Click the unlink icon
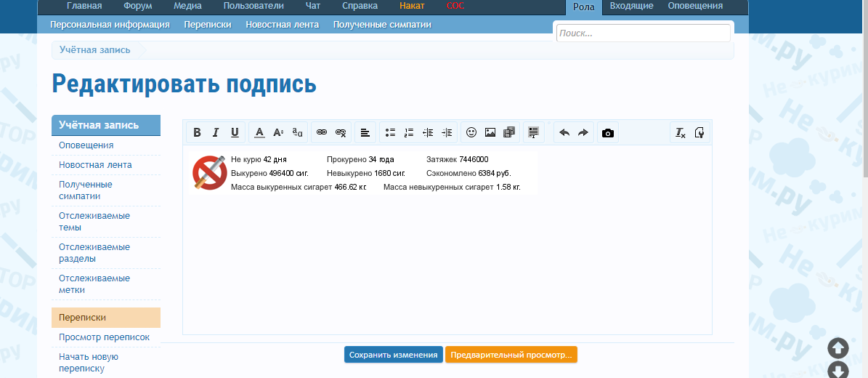This screenshot has width=868, height=378. 341,132
